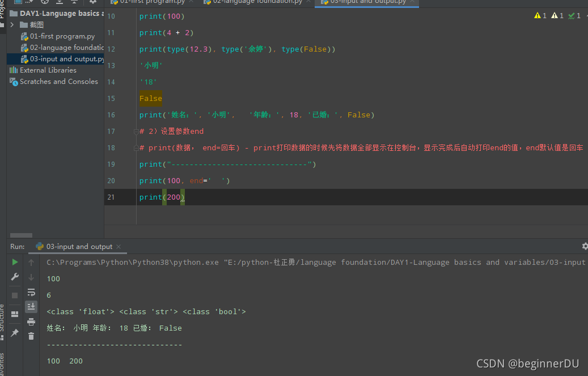Clear console with trash can icon

31,336
